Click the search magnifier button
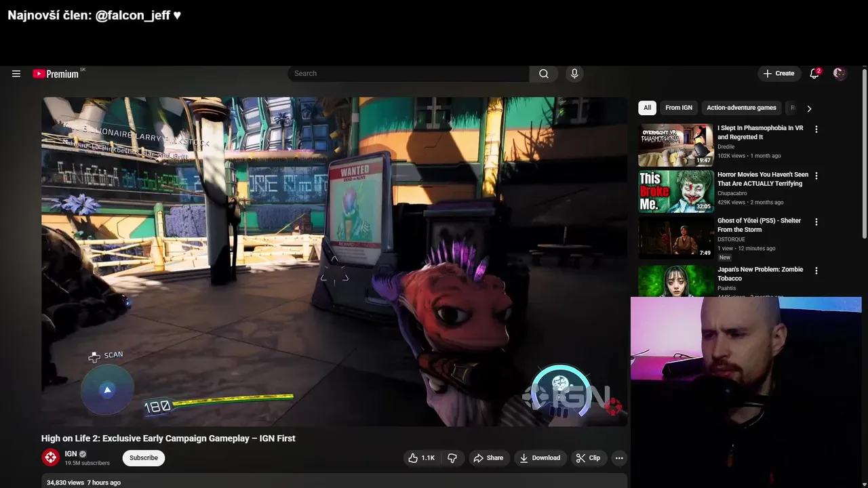 [544, 74]
